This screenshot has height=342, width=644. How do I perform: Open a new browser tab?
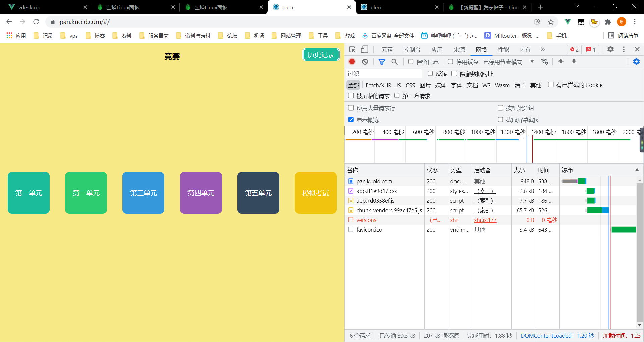(x=540, y=7)
